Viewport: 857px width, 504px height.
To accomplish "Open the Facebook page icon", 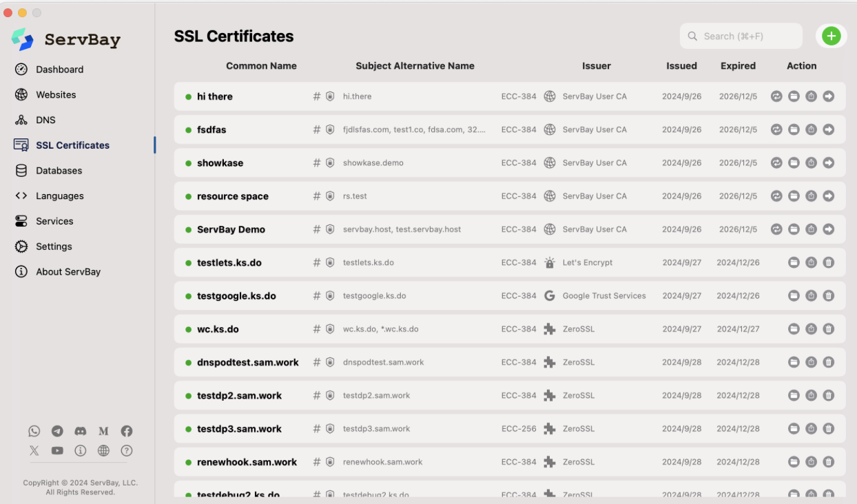I will point(127,431).
